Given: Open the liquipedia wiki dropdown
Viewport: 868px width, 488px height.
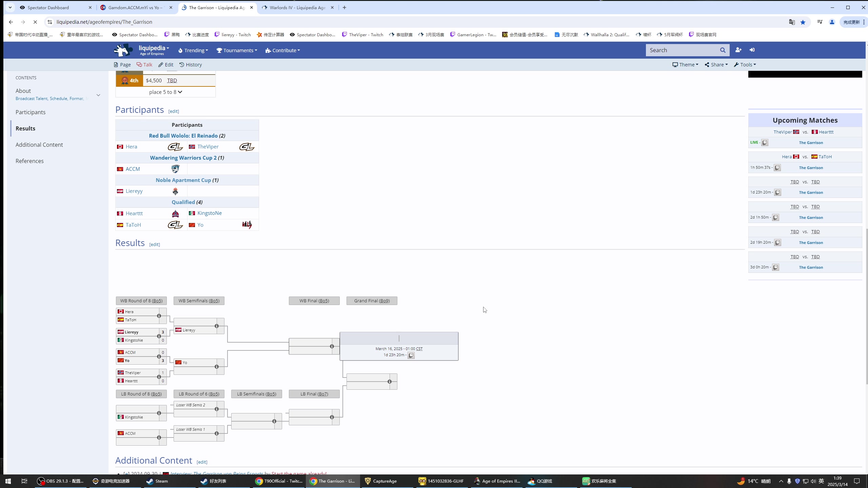Looking at the screenshot, I should [154, 50].
